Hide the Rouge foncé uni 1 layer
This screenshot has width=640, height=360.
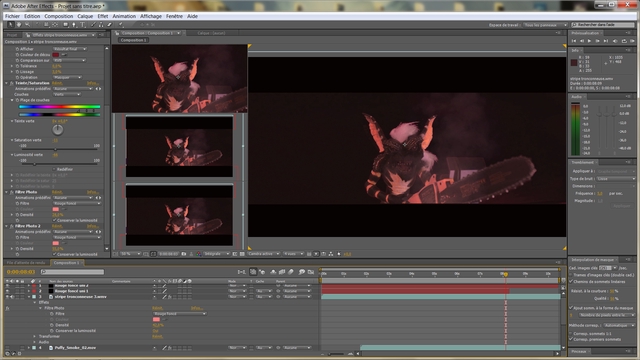tap(7, 291)
